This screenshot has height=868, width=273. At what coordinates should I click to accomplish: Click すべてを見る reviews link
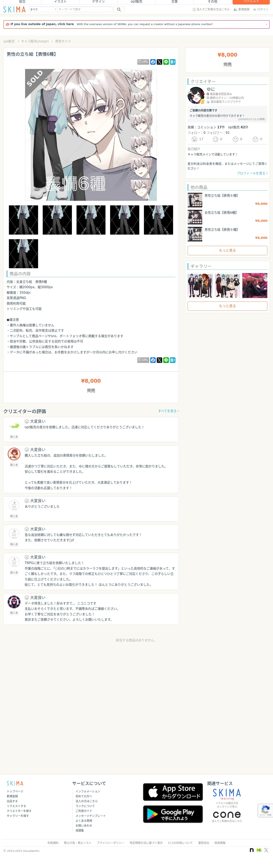coord(168,411)
